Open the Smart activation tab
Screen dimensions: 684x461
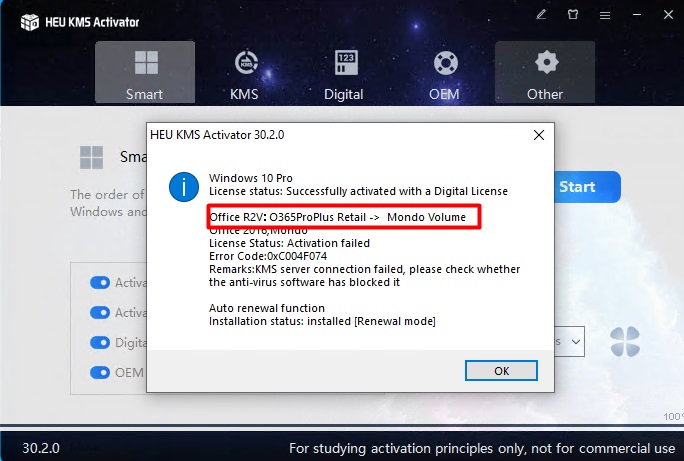click(145, 72)
